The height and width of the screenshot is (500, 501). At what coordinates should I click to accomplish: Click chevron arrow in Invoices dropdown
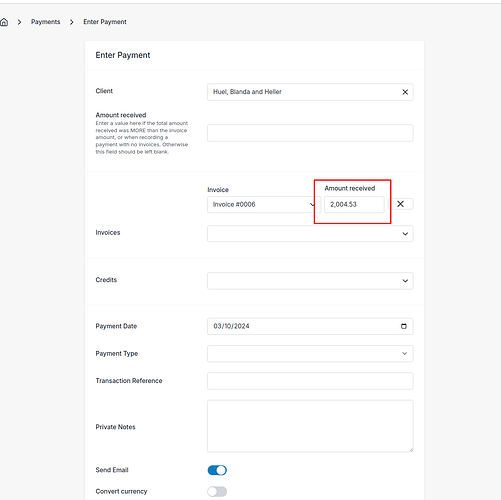point(405,234)
